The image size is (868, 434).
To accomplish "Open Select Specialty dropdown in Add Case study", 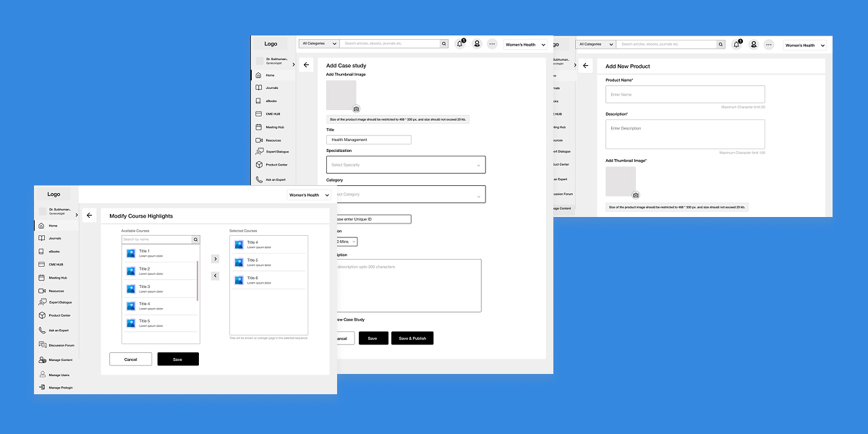I will tap(406, 165).
